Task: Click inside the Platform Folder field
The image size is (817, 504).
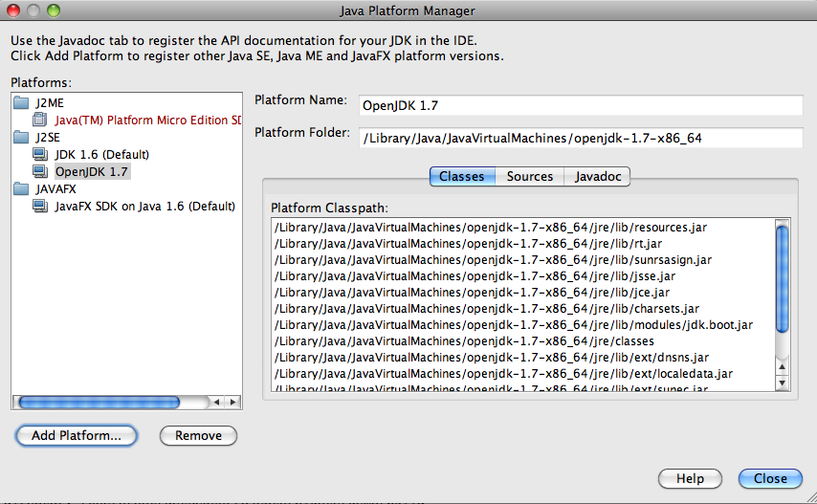Action: click(581, 138)
